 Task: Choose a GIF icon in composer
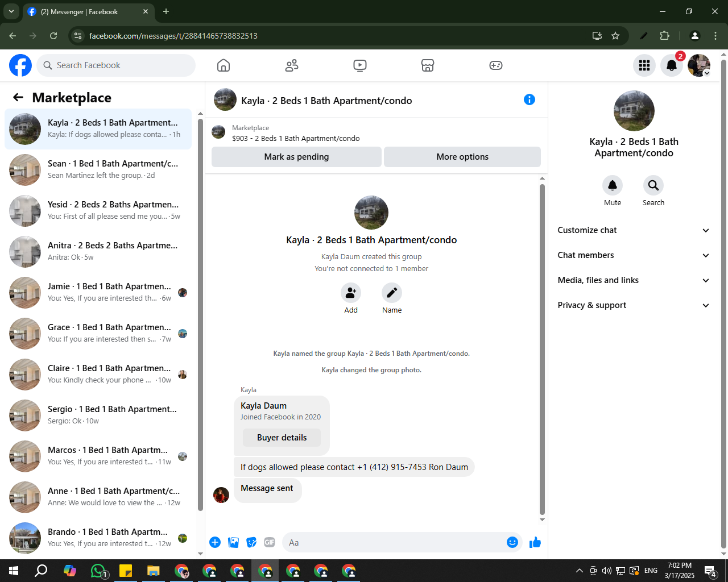[270, 542]
